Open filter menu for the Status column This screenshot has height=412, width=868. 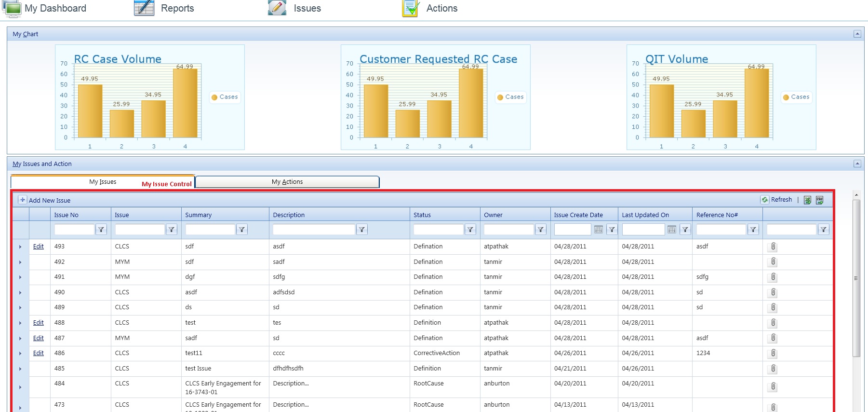click(470, 230)
